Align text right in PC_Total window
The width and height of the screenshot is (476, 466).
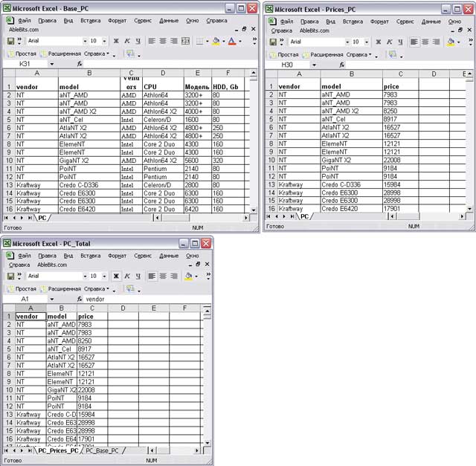point(174,276)
